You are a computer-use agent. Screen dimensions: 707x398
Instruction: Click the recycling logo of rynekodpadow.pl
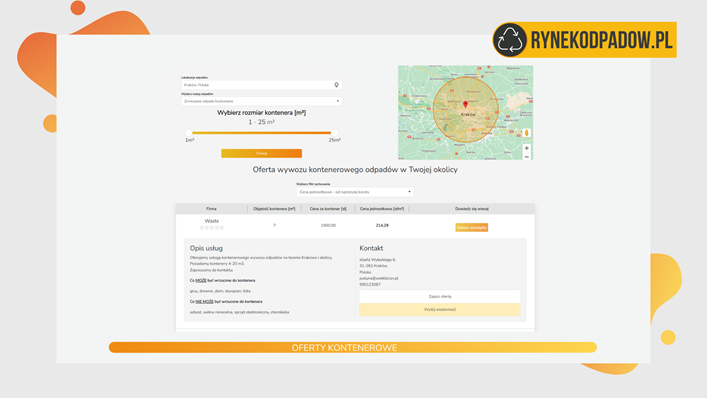pos(510,40)
